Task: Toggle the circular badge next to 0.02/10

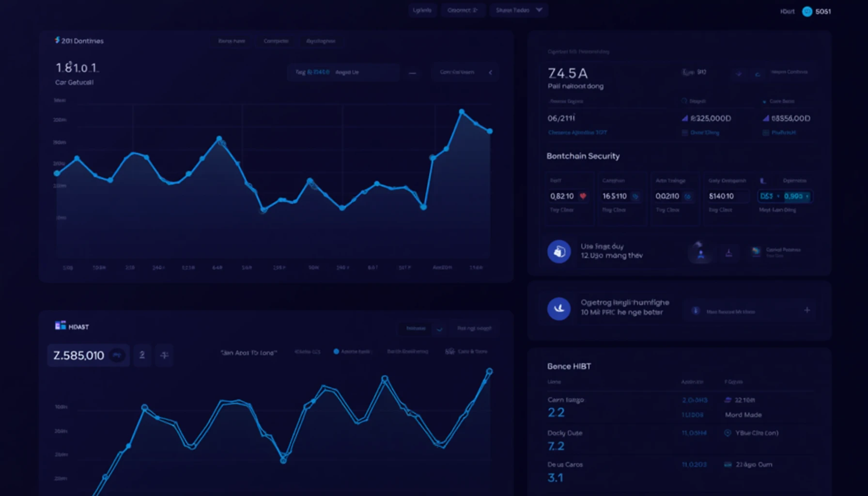Action: (x=689, y=196)
